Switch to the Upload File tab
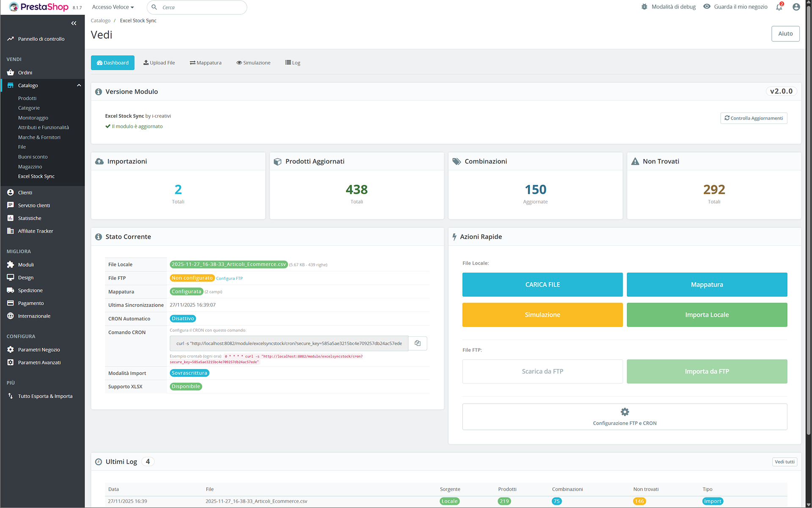This screenshot has width=812, height=508. [159, 63]
